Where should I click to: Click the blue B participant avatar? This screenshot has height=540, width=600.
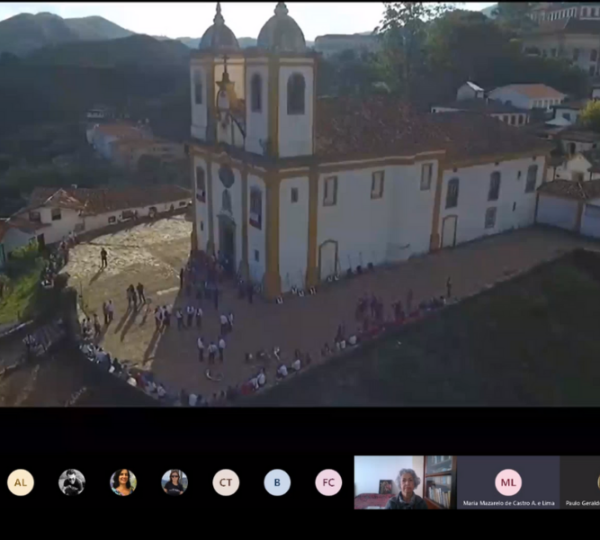(277, 482)
